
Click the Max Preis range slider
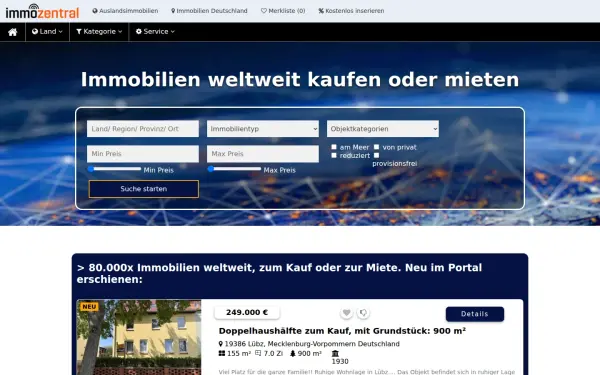coord(235,169)
